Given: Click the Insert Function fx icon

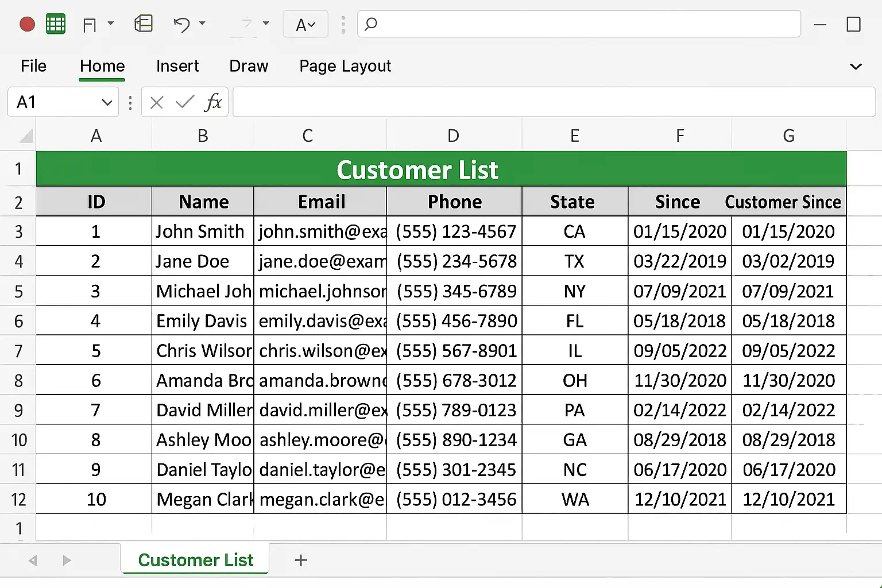Looking at the screenshot, I should click(213, 102).
